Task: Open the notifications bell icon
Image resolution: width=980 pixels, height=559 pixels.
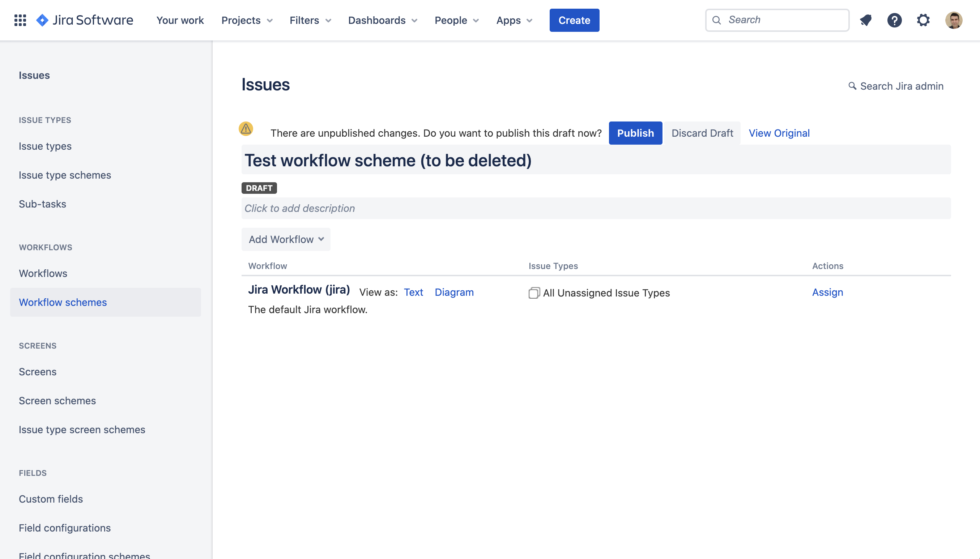Action: pyautogui.click(x=866, y=20)
